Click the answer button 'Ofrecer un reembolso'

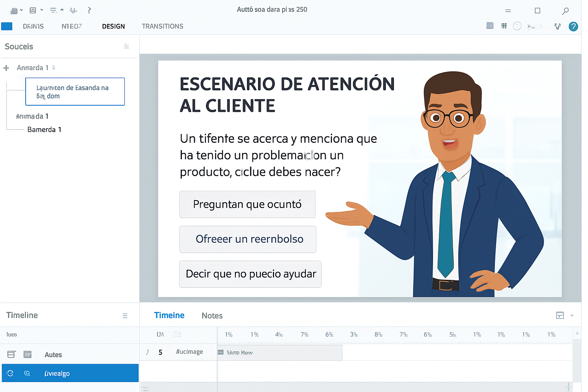click(248, 239)
